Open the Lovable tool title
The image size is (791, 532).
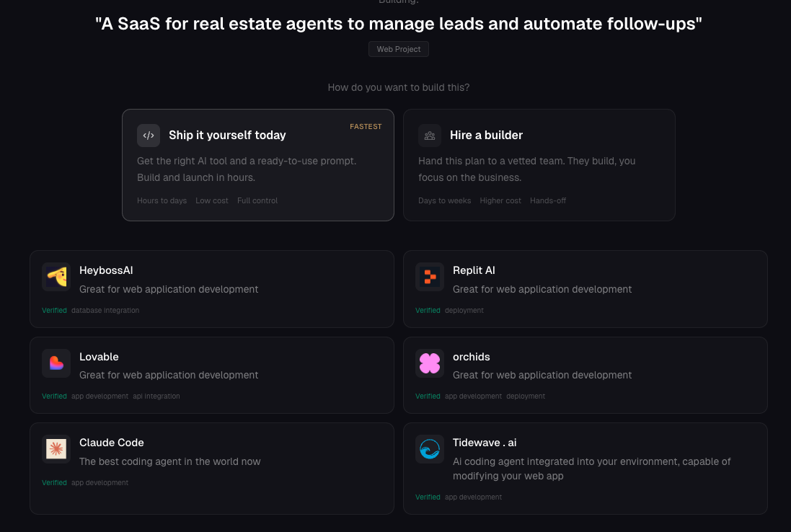[99, 357]
